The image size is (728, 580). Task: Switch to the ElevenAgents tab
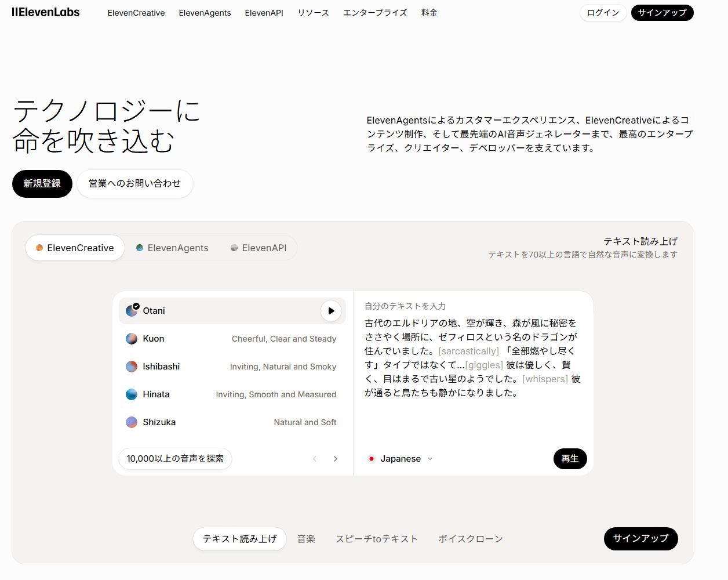[172, 248]
